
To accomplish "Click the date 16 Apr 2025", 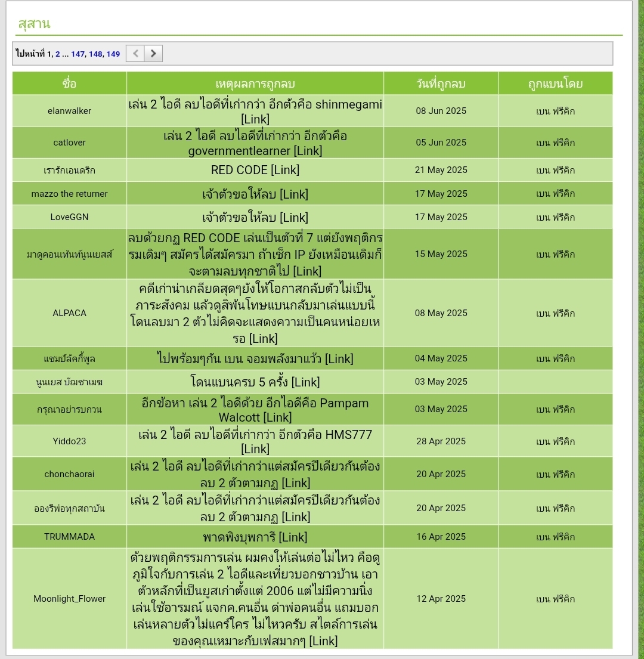I will (x=441, y=537).
